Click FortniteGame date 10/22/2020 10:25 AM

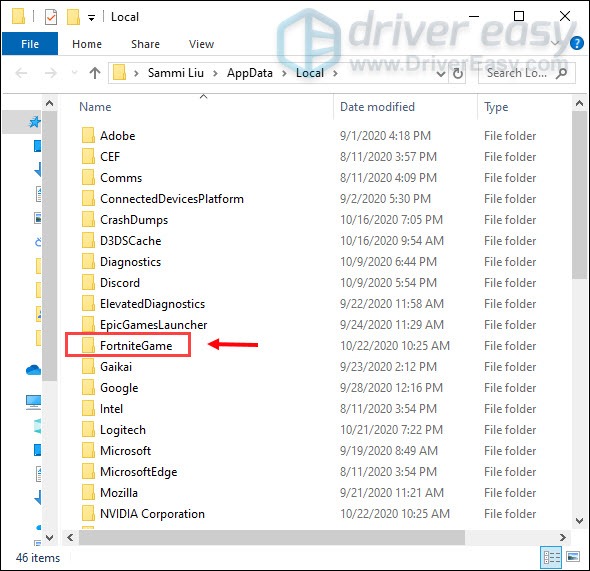click(395, 346)
